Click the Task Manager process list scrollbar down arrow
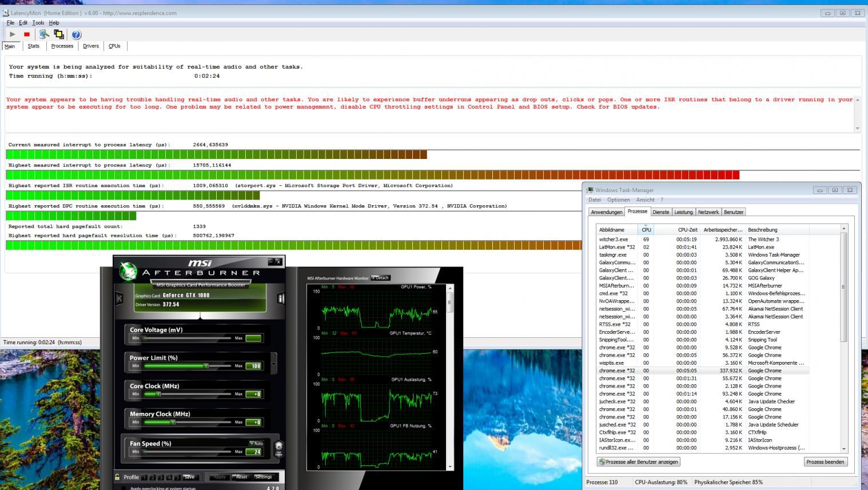Screen dimensions: 868x490 (x=843, y=449)
